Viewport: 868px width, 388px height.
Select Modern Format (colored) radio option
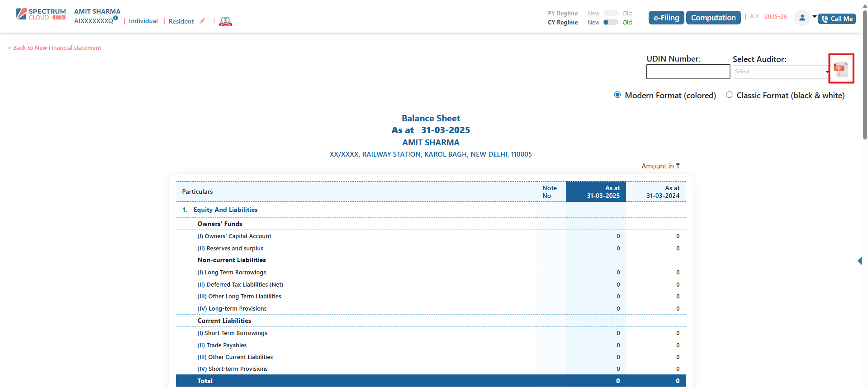pos(617,95)
